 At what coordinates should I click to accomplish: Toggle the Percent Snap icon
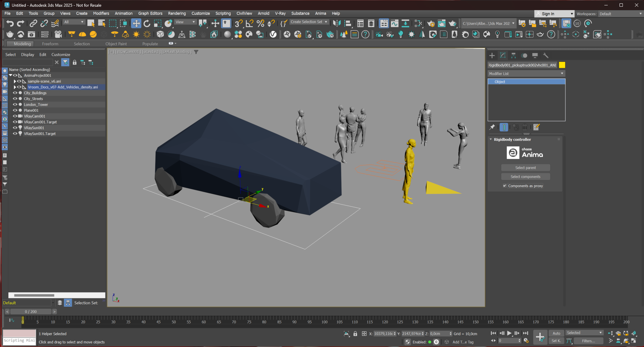pos(260,23)
